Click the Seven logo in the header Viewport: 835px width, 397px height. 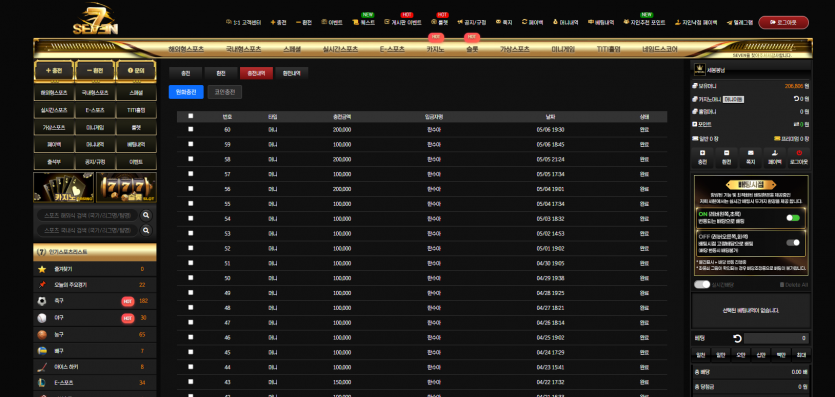point(95,19)
